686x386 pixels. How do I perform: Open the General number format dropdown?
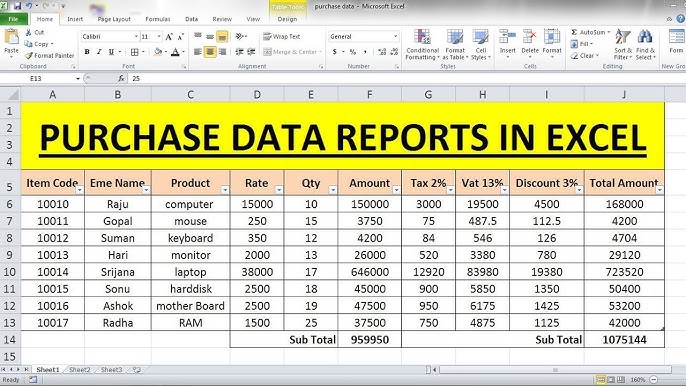395,37
